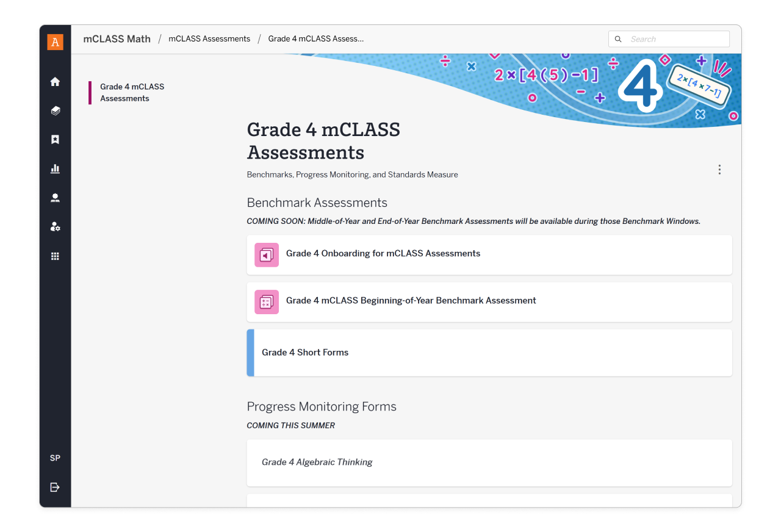The height and width of the screenshot is (532, 781).
Task: Navigate to mCLASS Assessments breadcrumb
Action: 209,38
